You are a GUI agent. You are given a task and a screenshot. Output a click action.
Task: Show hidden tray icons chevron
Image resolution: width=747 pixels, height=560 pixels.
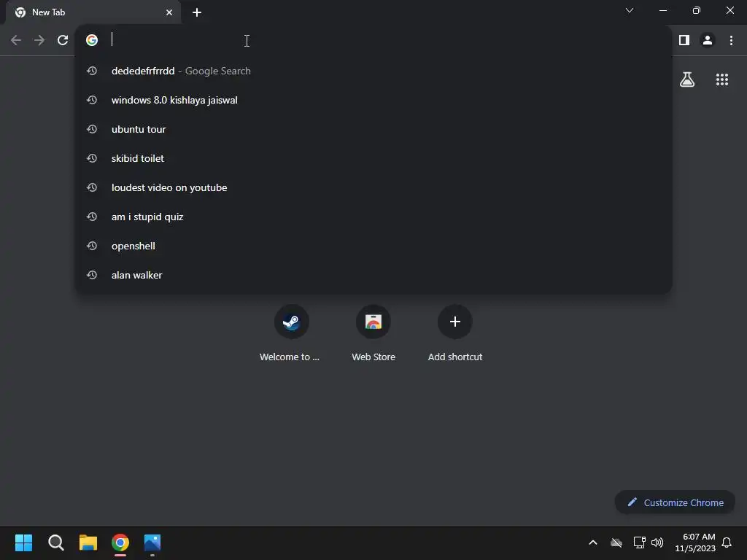[593, 542]
